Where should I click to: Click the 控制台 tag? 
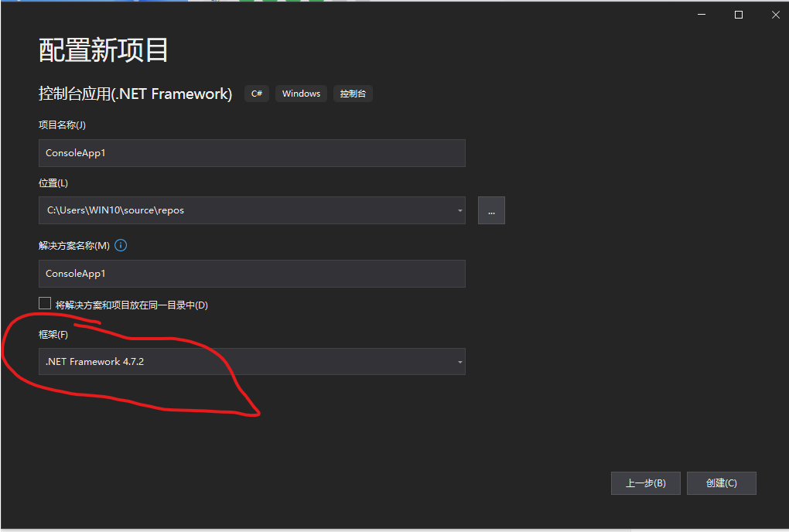(x=353, y=94)
